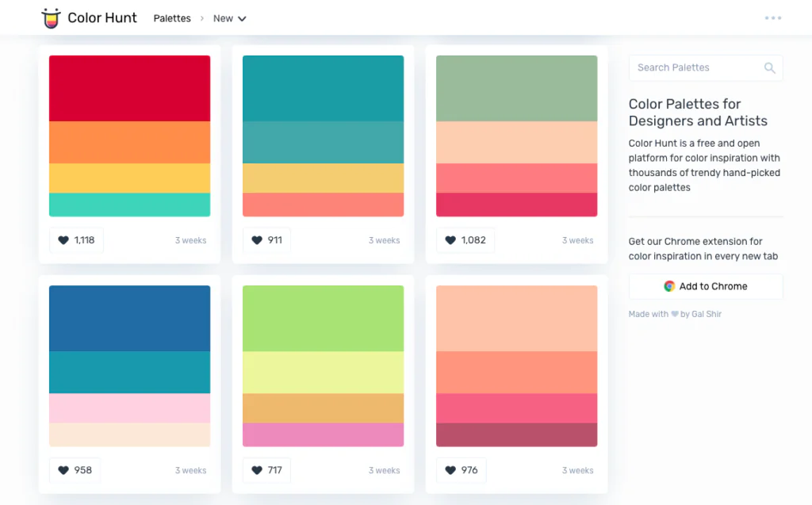Click the Color Hunt logo icon

point(51,18)
